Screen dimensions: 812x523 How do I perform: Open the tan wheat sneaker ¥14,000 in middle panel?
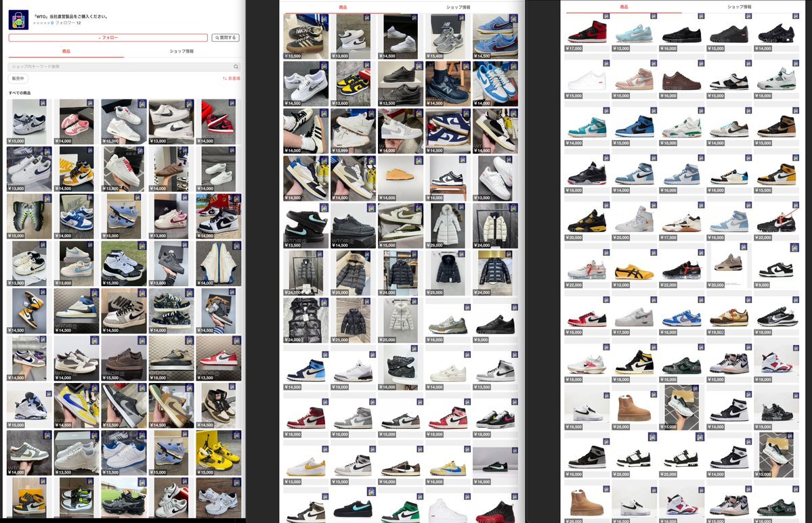tap(400, 179)
